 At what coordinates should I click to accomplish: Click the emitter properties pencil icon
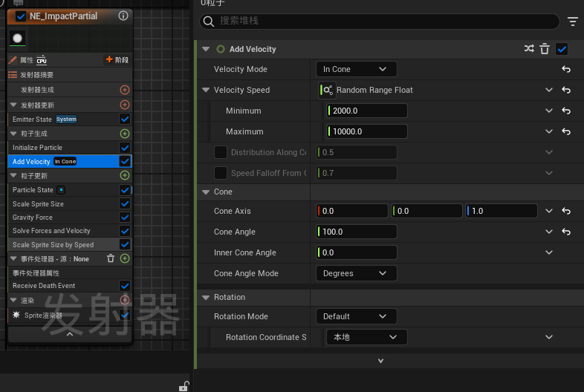click(x=13, y=60)
